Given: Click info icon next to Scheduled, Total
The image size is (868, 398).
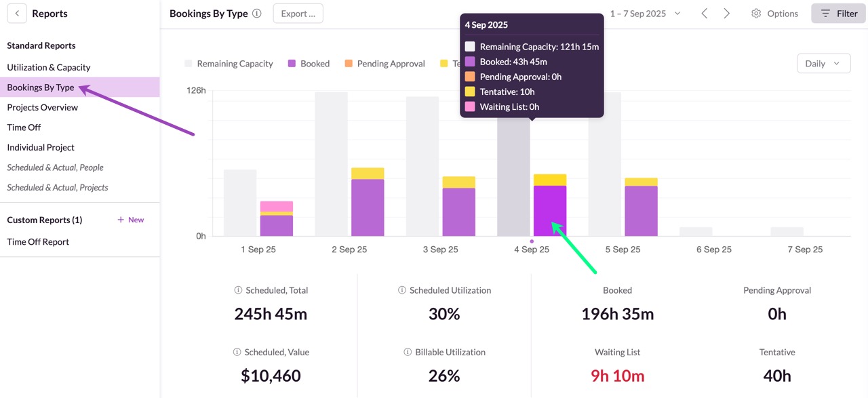Looking at the screenshot, I should 238,290.
